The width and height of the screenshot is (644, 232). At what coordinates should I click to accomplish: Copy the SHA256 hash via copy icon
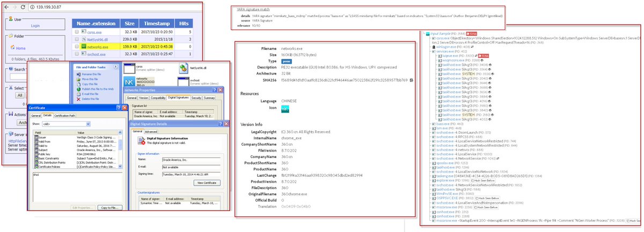(411, 80)
